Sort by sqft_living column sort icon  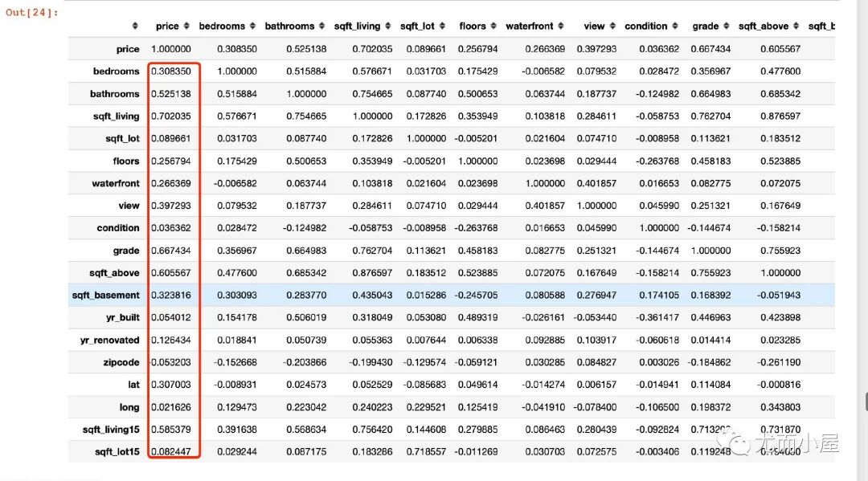tap(388, 26)
